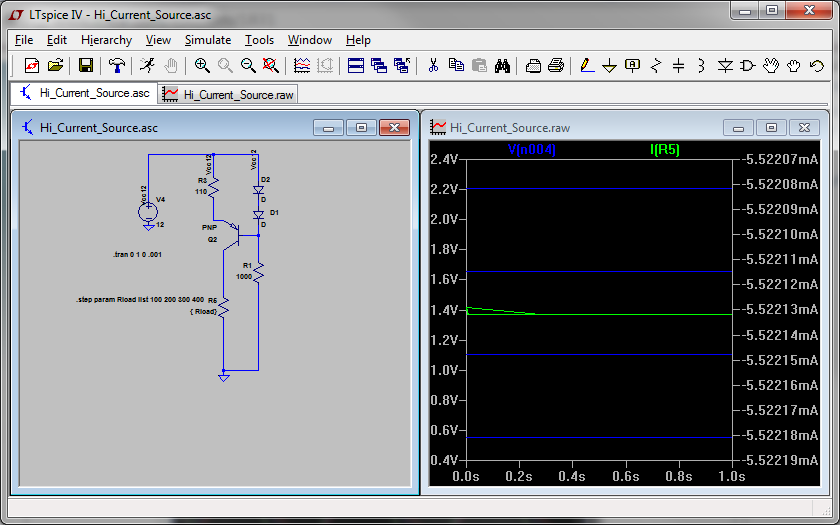Click the Print Setup icon
The image size is (840, 525).
pos(533,66)
